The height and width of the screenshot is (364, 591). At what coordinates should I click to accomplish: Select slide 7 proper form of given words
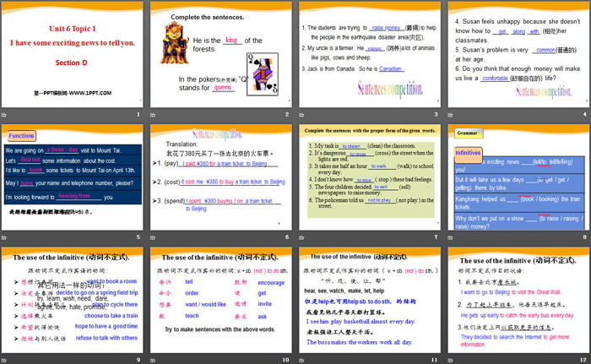tap(370, 177)
